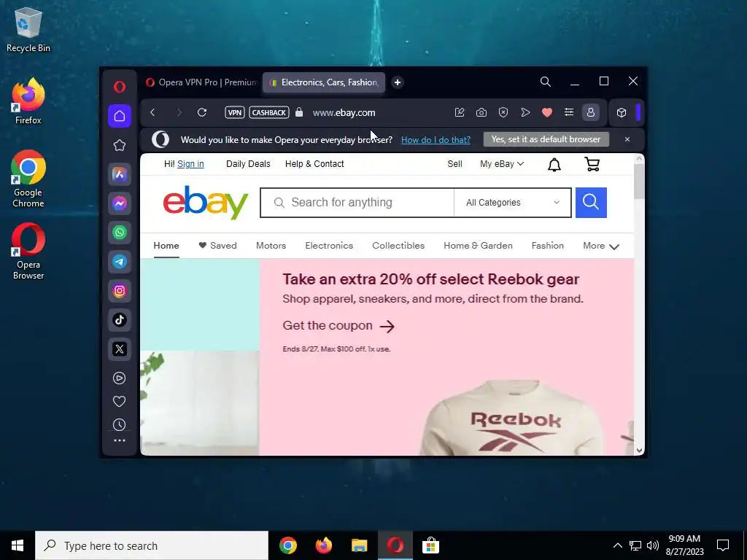Open the Motors category
The width and height of the screenshot is (747, 560).
pyautogui.click(x=271, y=246)
